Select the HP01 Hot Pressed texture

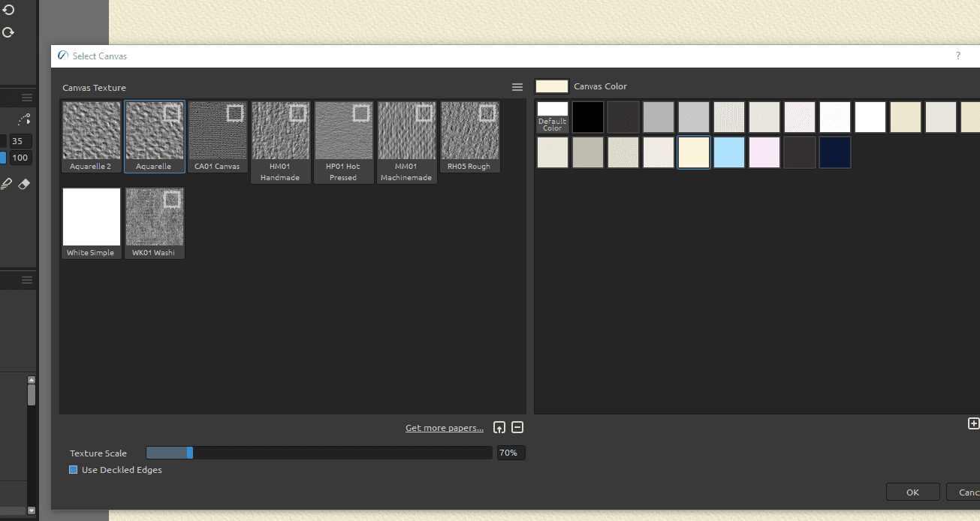click(344, 143)
